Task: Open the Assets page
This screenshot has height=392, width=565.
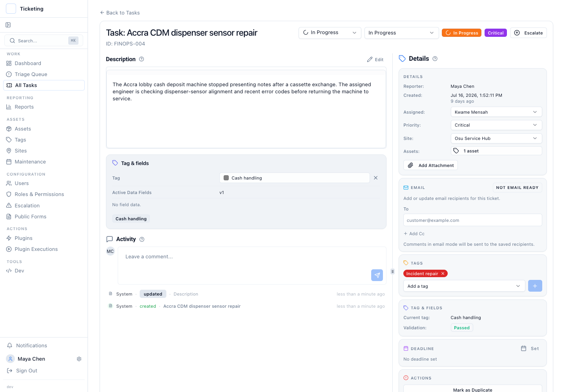Action: point(23,129)
